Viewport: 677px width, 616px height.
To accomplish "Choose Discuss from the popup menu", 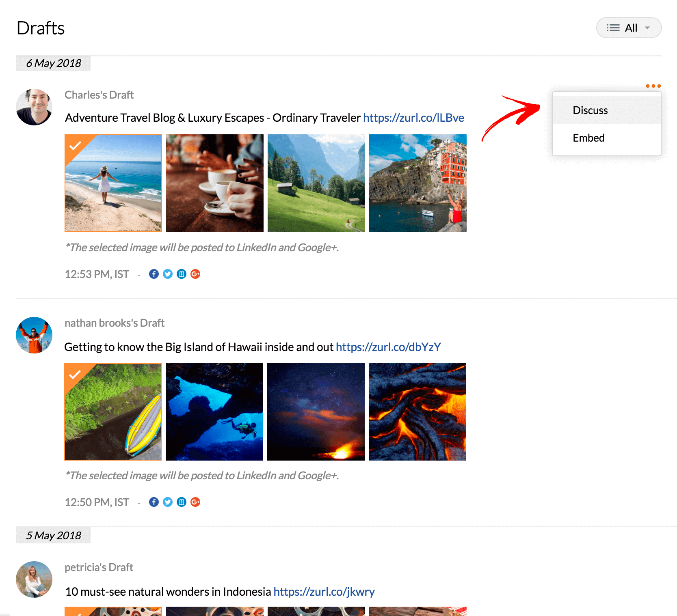I will coord(606,110).
